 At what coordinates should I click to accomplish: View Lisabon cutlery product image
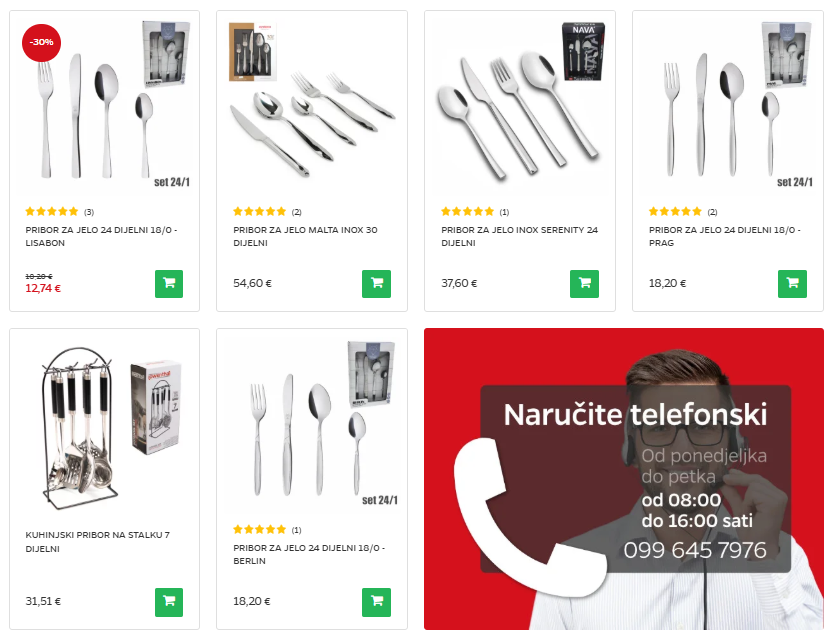coord(105,106)
